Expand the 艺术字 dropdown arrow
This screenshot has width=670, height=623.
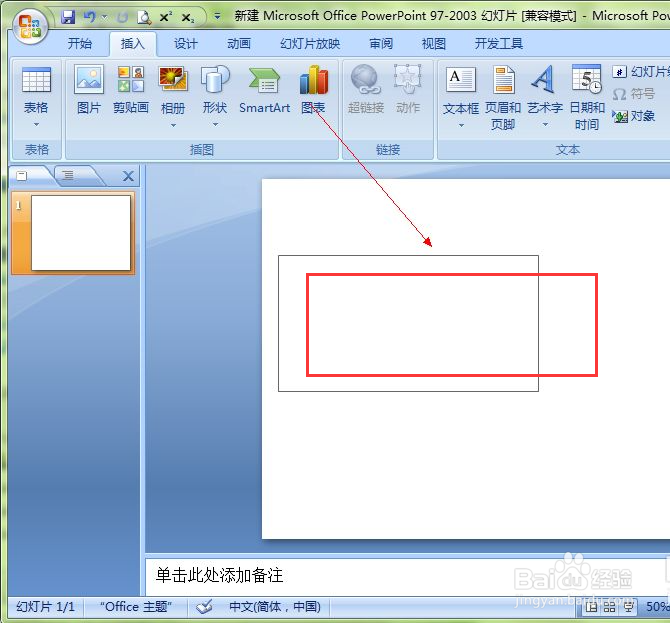(545, 125)
